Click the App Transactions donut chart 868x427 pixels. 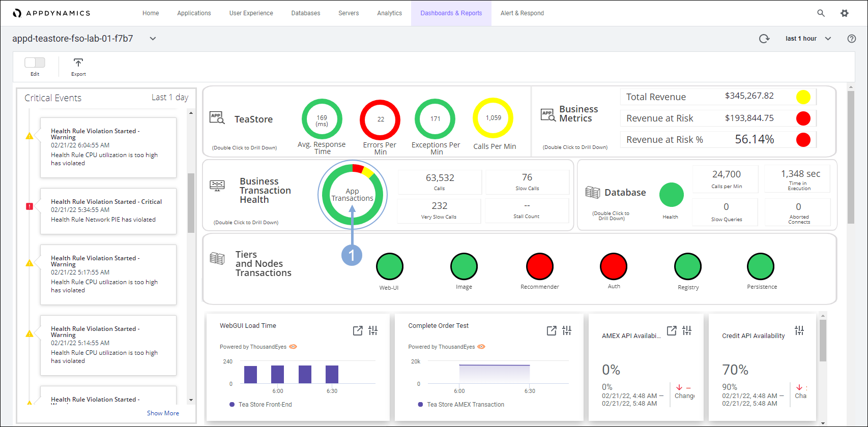(352, 195)
